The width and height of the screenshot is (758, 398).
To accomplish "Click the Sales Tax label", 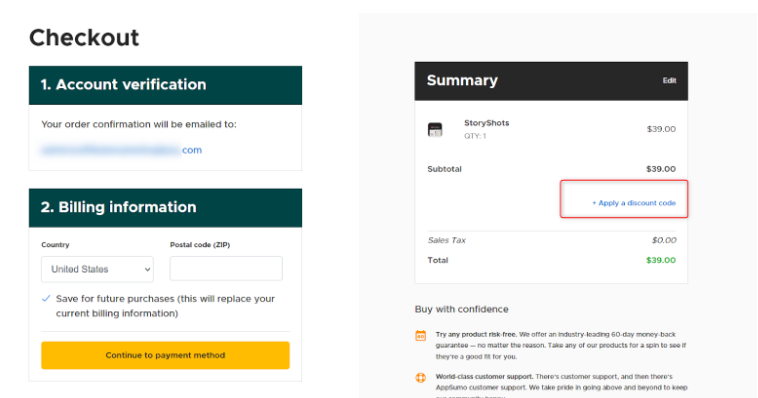I will point(447,240).
